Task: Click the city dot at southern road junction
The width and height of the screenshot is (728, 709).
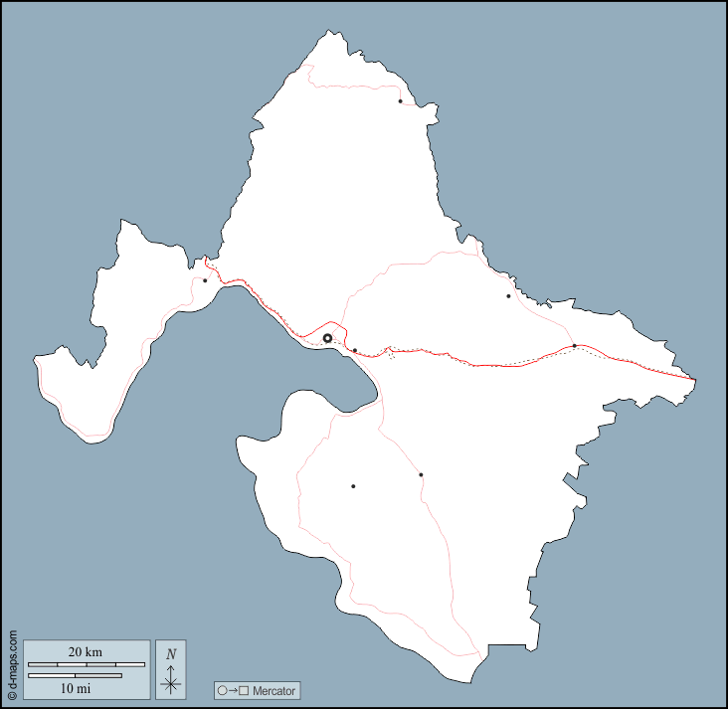Action: pos(421,474)
